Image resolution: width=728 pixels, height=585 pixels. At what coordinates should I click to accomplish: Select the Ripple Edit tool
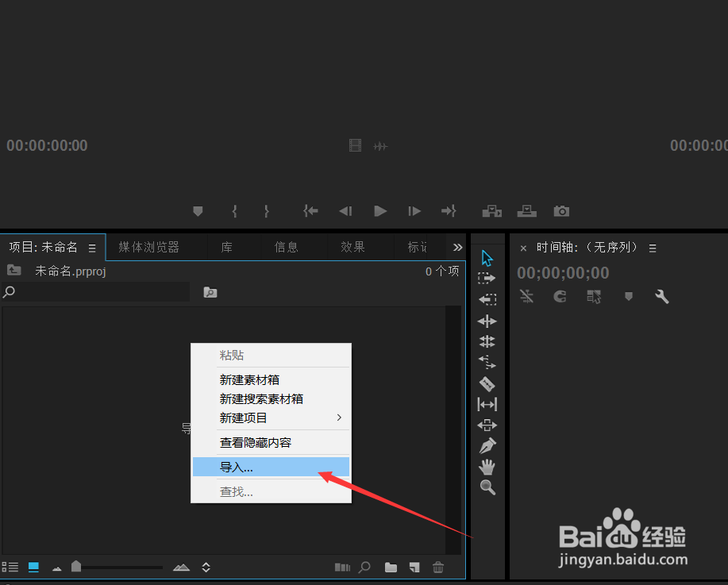[x=487, y=321]
